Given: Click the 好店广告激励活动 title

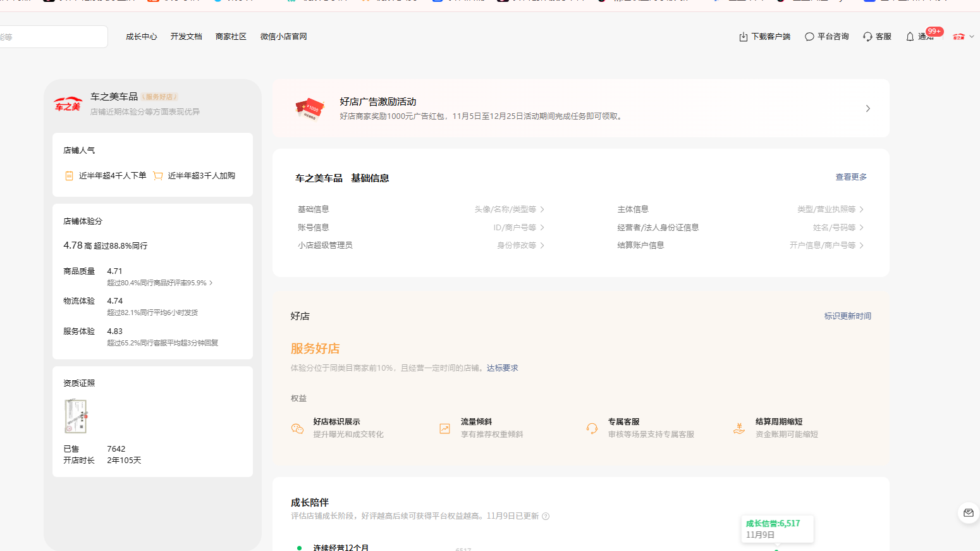Looking at the screenshot, I should [x=378, y=102].
